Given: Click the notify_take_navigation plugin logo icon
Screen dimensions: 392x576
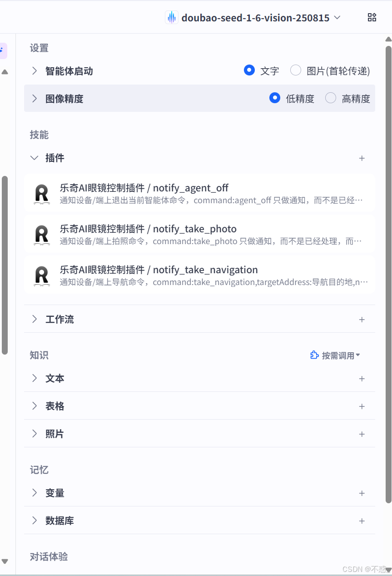Looking at the screenshot, I should coord(42,275).
